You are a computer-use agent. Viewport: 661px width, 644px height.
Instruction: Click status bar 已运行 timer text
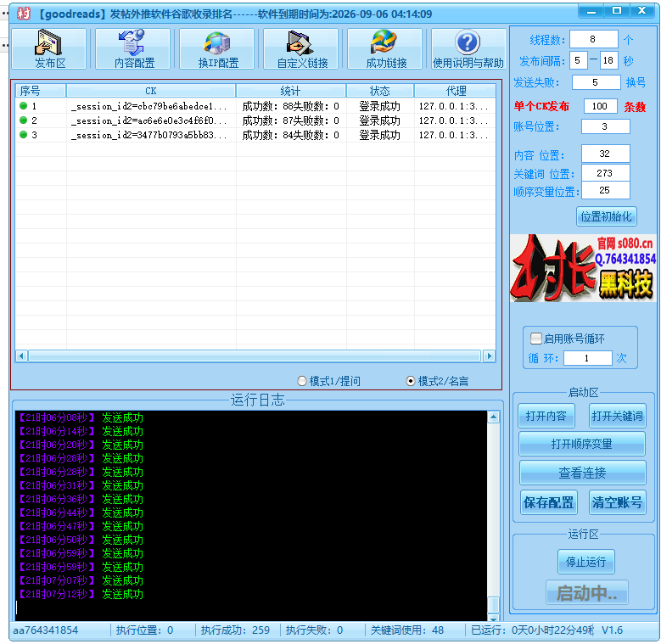[x=532, y=630]
